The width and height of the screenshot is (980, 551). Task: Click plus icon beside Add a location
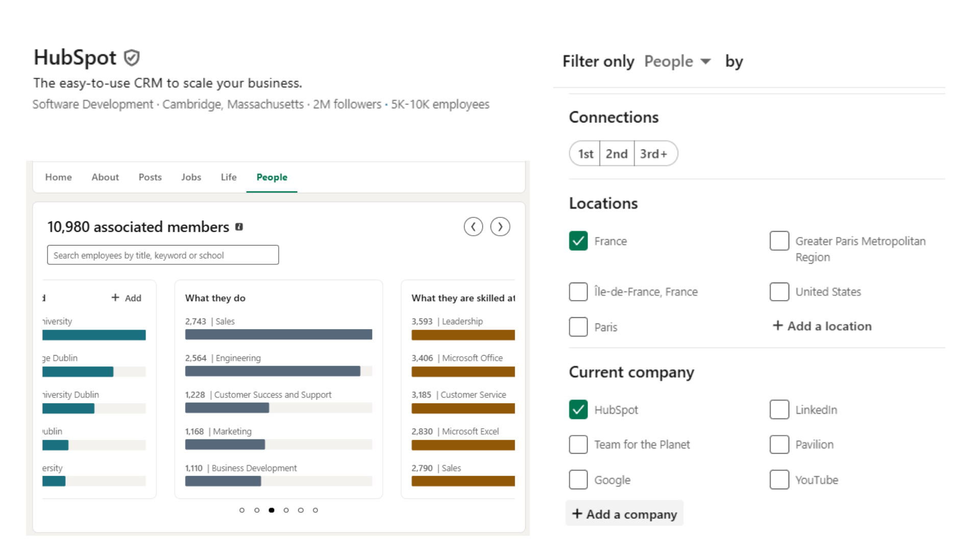tap(777, 325)
